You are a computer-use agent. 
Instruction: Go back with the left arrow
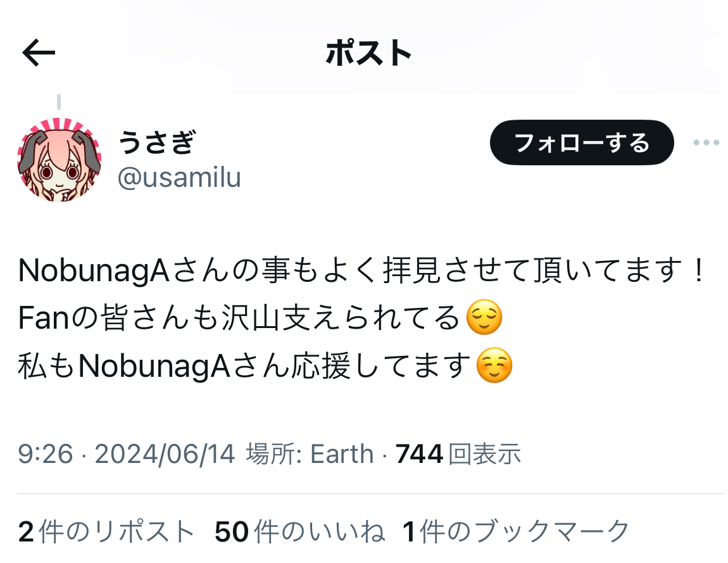click(39, 53)
